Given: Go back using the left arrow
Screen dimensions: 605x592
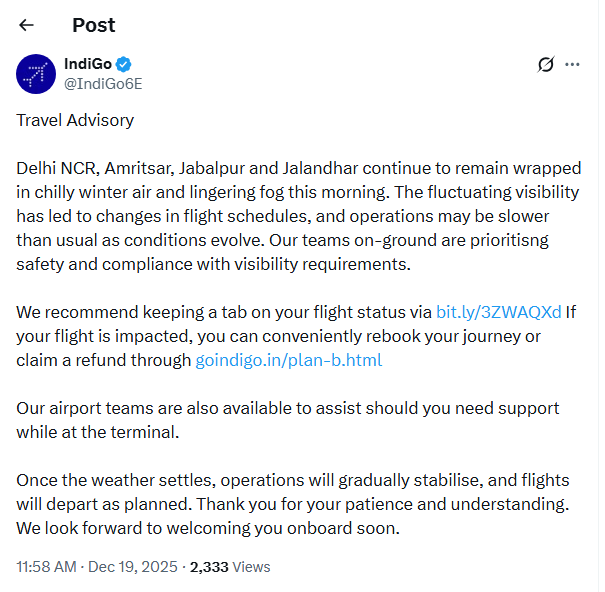Looking at the screenshot, I should tap(27, 25).
